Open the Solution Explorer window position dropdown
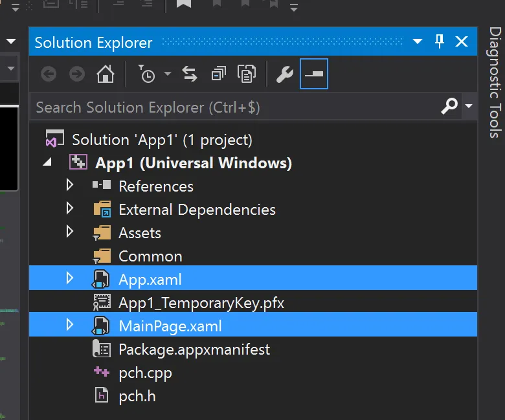Viewport: 505px width, 420px height. tap(418, 41)
